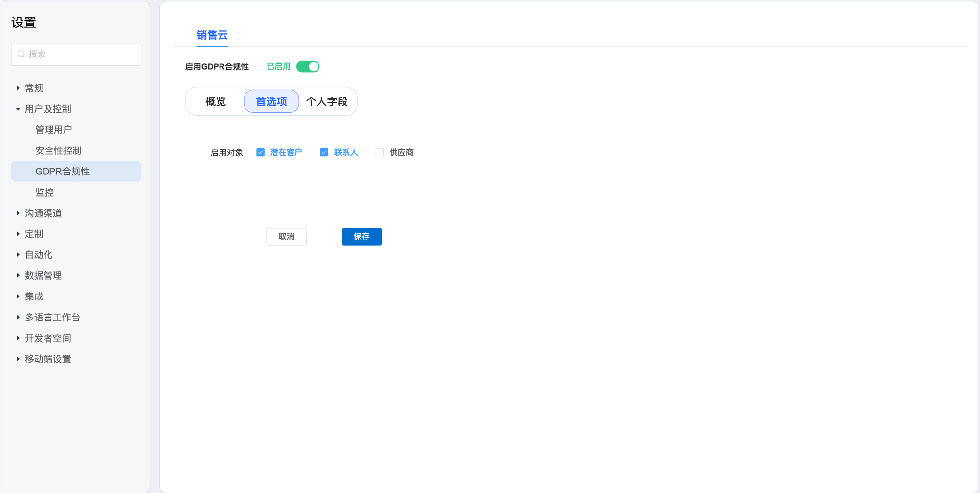Expand the 自动化 section

click(x=18, y=255)
